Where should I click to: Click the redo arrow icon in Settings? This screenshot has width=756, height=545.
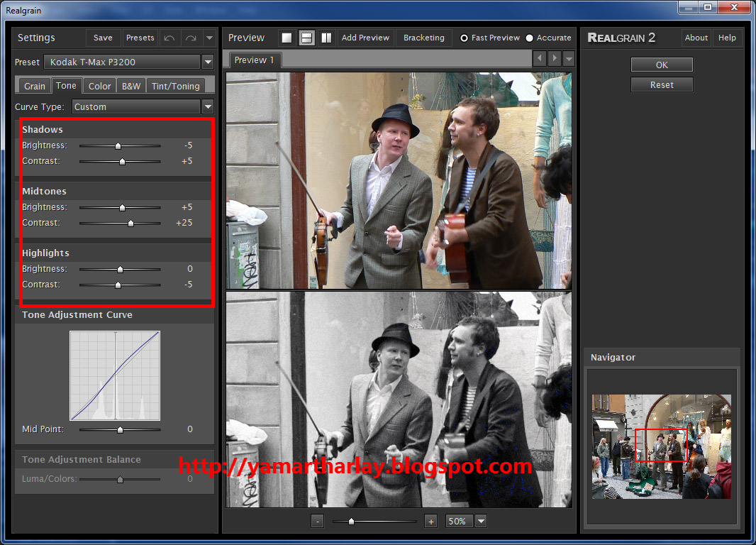191,38
